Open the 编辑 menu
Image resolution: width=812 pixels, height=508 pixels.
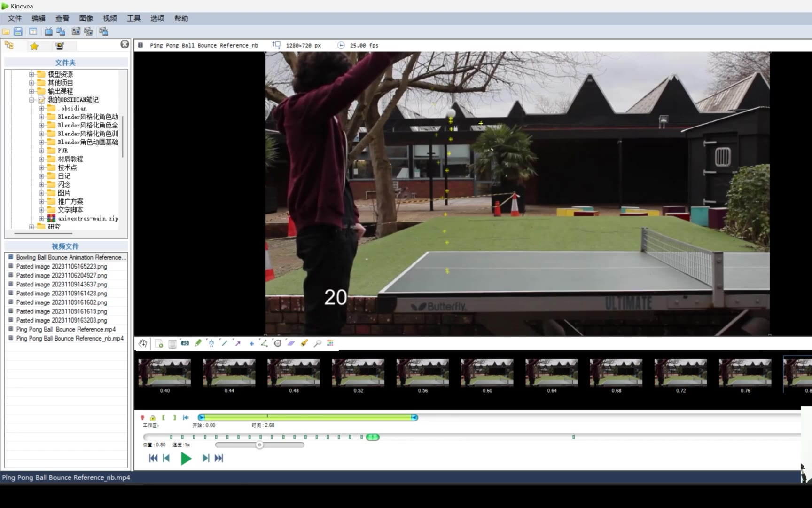[x=39, y=18]
